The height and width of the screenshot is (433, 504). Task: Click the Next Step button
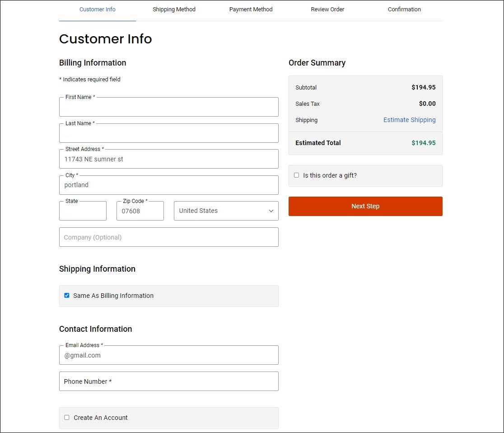click(365, 206)
